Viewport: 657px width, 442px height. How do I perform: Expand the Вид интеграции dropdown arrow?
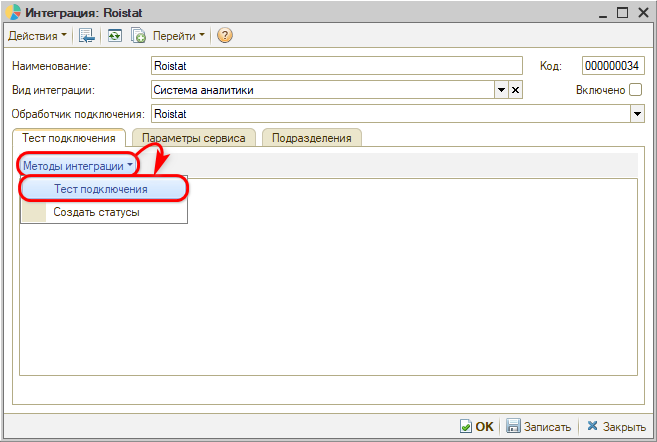[x=501, y=90]
